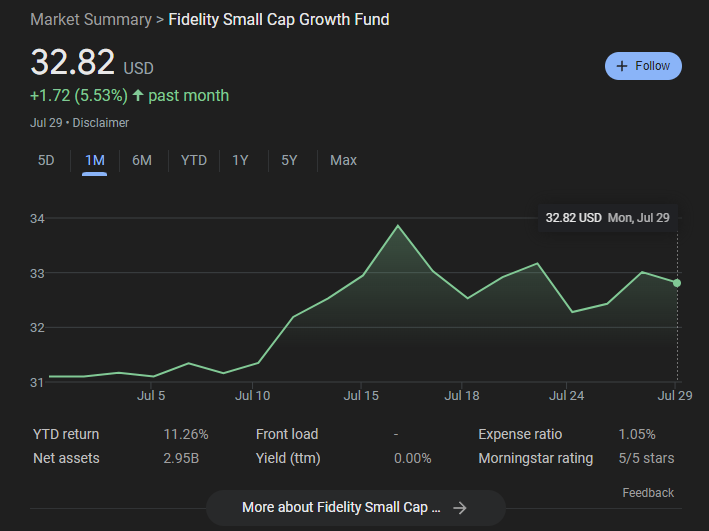The height and width of the screenshot is (531, 709).
Task: Select the 5D time range tab
Action: coord(46,160)
